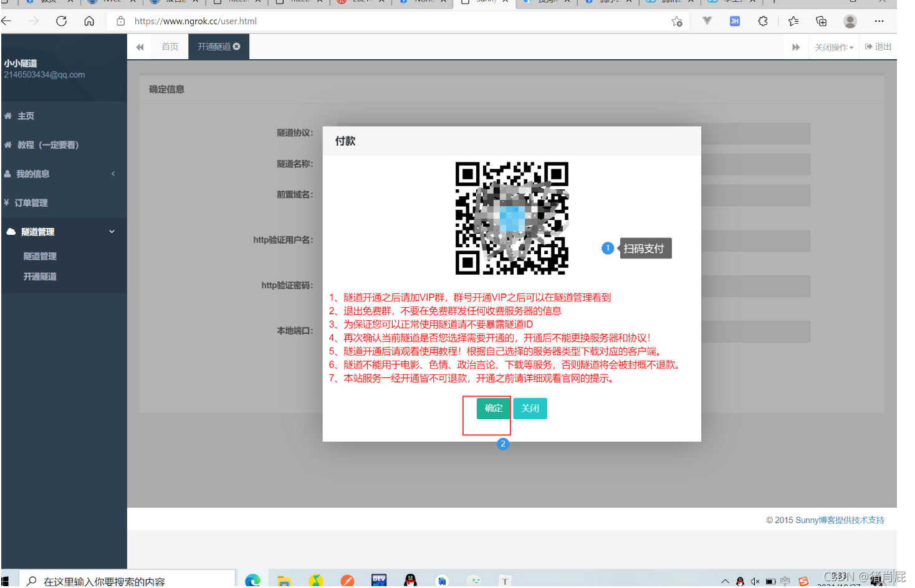Viewport: 915px width, 588px height.
Task: Select 隧道管理 submenu item
Action: click(x=40, y=257)
